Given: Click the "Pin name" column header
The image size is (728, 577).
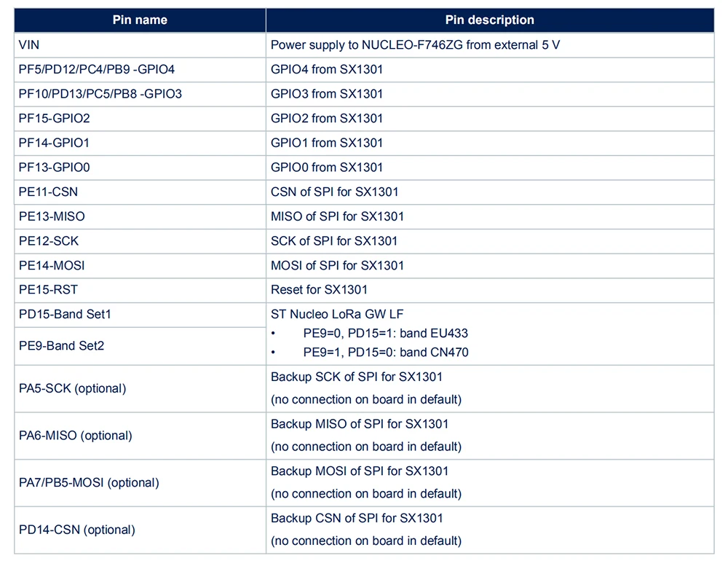Looking at the screenshot, I should point(140,20).
